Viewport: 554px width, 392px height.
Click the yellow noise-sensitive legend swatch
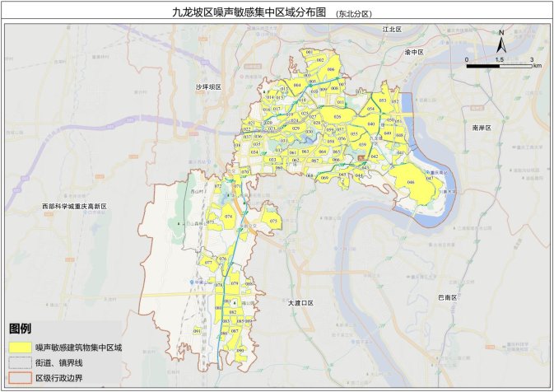(x=21, y=348)
